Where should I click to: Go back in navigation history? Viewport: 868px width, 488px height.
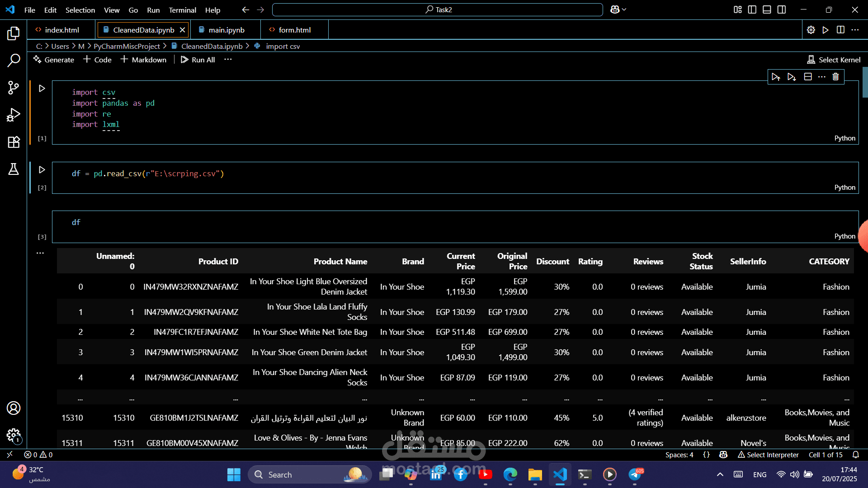click(245, 9)
